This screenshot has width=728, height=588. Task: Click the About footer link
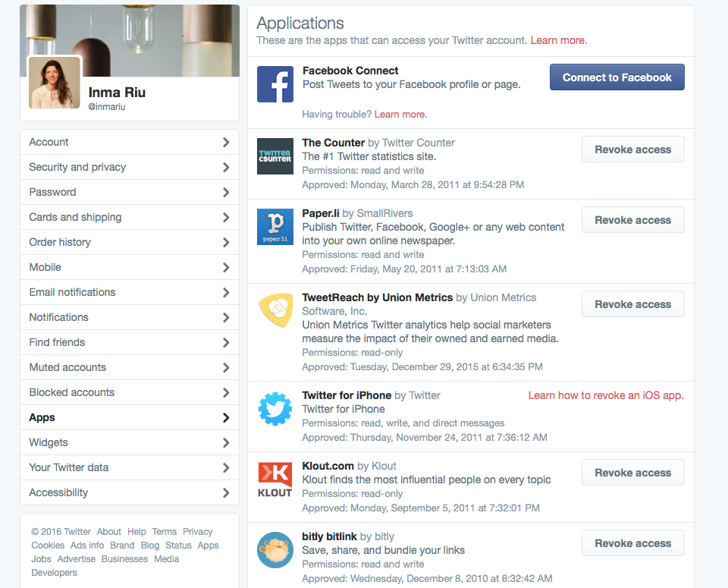click(x=108, y=531)
